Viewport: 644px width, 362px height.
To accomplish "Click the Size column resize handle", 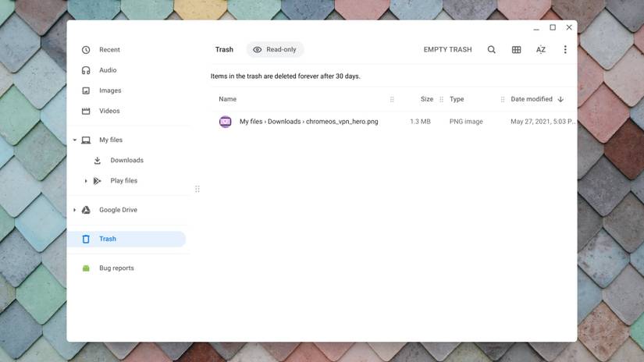I will click(x=442, y=99).
